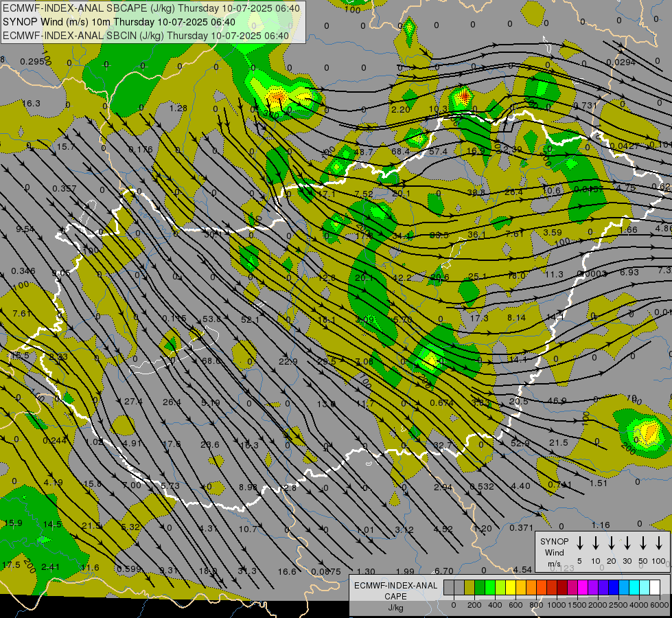Click the map value 27.4
The width and height of the screenshot is (672, 618).
[x=133, y=402]
